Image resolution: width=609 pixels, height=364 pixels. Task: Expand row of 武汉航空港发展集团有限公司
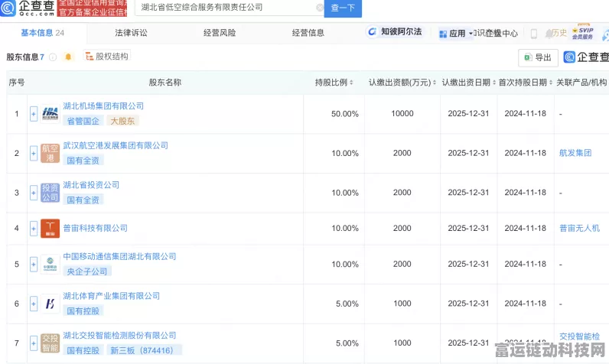(x=34, y=153)
